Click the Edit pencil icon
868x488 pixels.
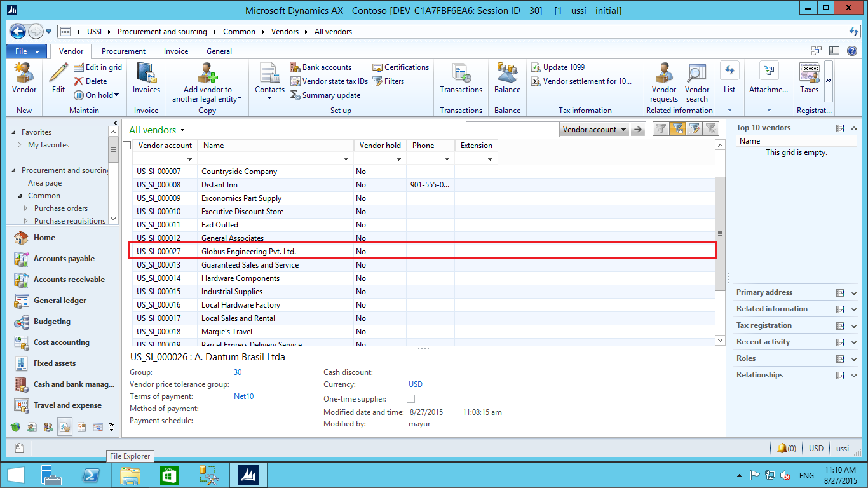point(58,72)
